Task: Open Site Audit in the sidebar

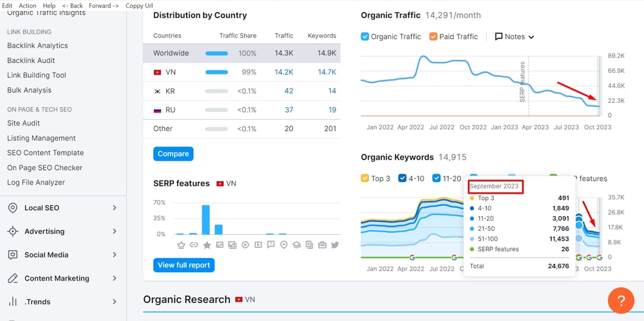Action: [23, 123]
